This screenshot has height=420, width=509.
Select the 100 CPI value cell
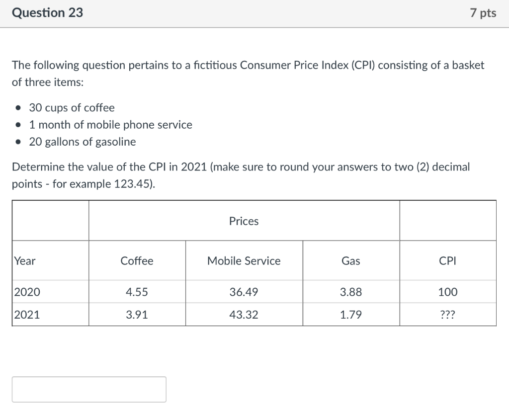(447, 292)
